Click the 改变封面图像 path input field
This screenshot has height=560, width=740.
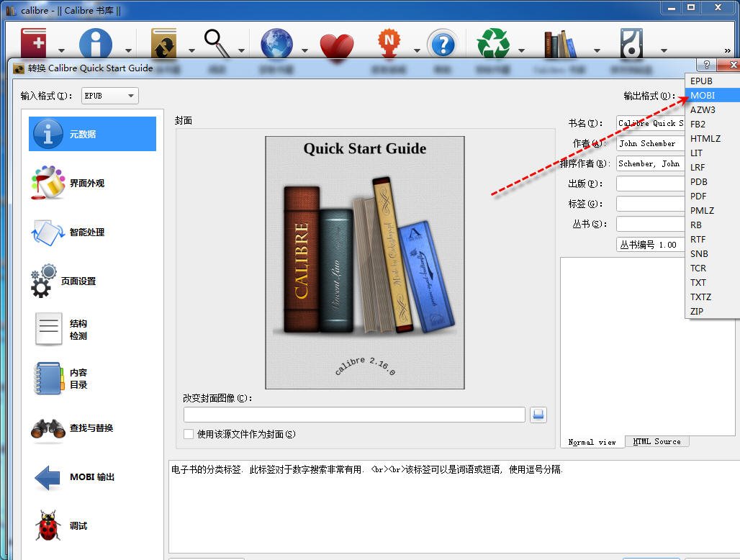click(x=354, y=415)
